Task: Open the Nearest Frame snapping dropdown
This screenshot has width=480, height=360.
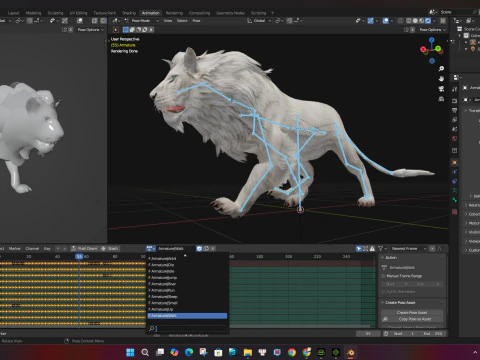Action: tap(408, 249)
